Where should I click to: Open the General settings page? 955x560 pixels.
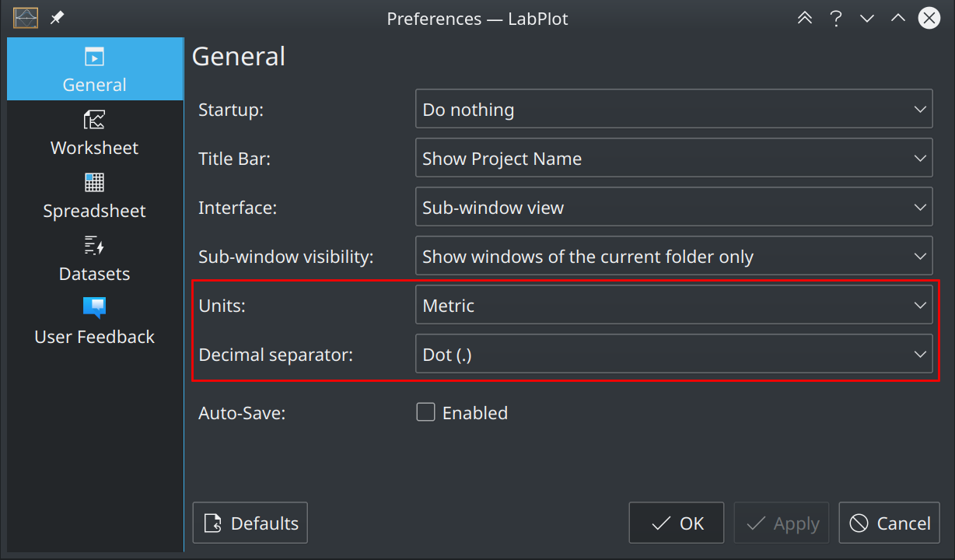[x=94, y=68]
